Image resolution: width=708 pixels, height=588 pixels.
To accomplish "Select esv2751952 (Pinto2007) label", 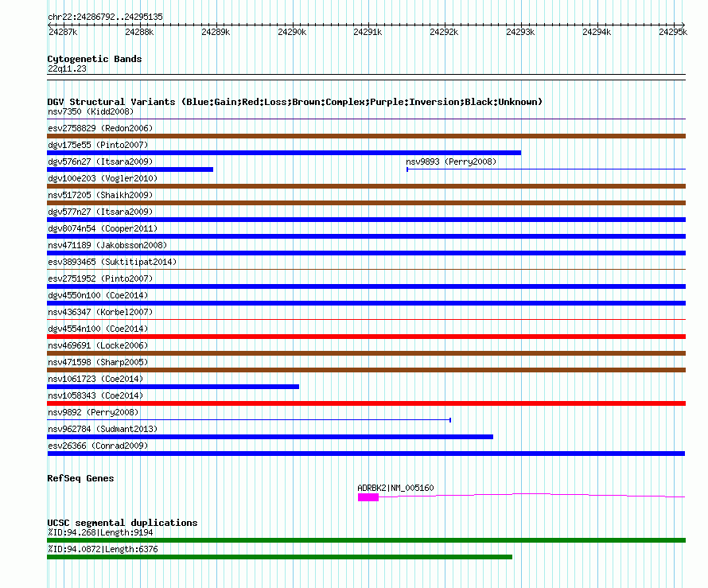I will (x=100, y=278).
